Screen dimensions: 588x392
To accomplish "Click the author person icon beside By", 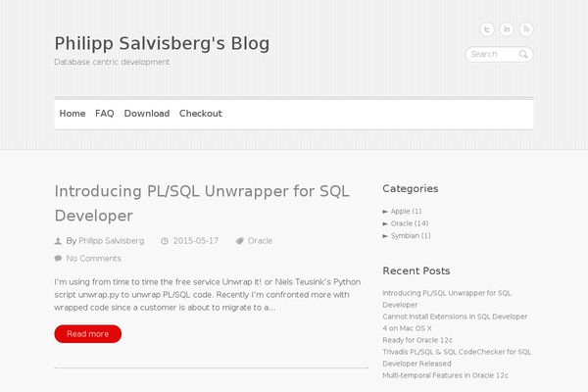I will pyautogui.click(x=58, y=241).
